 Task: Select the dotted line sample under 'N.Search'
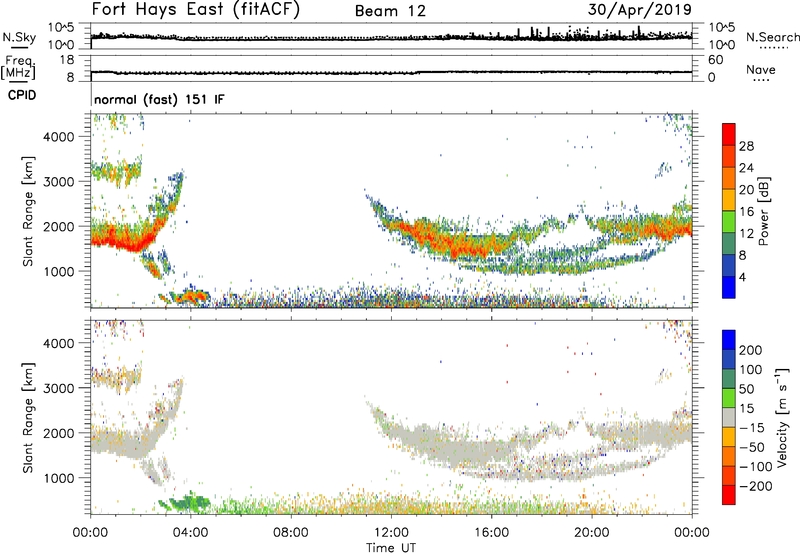[774, 48]
